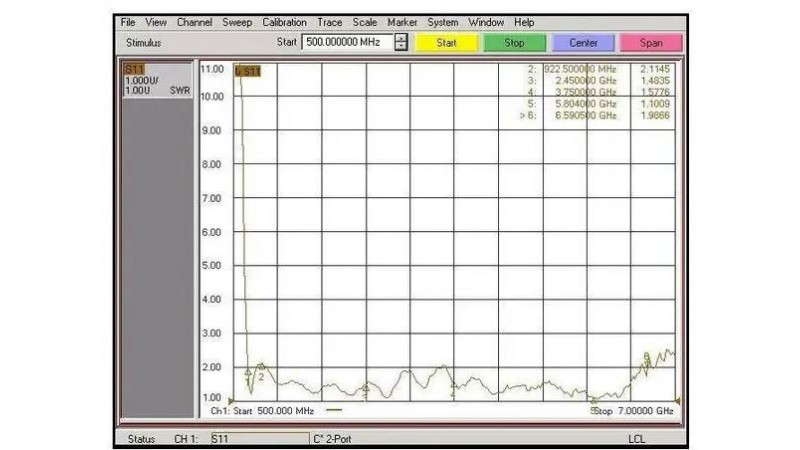Open the Channel menu
The width and height of the screenshot is (800, 450).
(194, 22)
